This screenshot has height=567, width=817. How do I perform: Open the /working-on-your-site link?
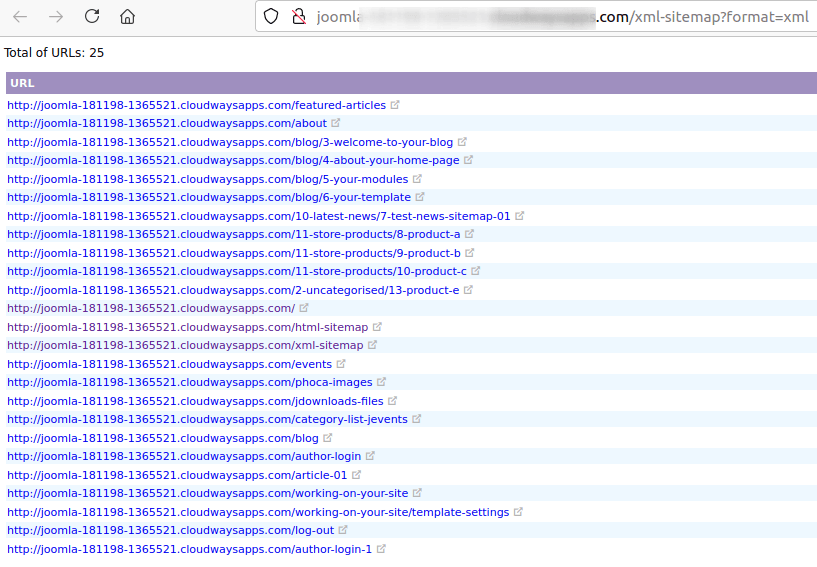pyautogui.click(x=207, y=494)
